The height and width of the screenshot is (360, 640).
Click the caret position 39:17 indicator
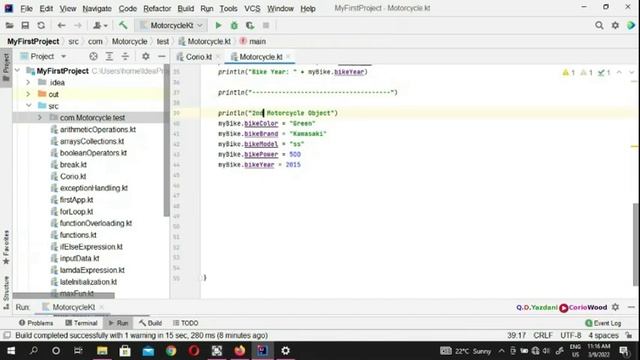(x=516, y=335)
